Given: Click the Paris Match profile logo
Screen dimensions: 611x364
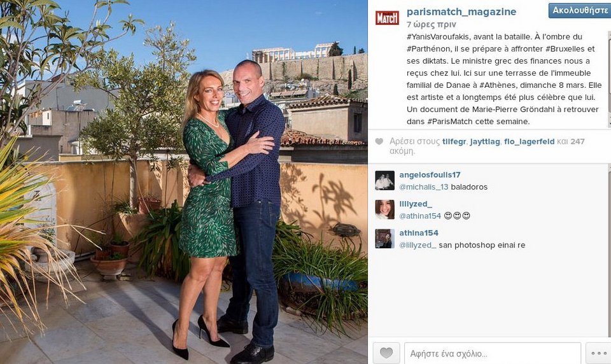Looking at the screenshot, I should (387, 18).
